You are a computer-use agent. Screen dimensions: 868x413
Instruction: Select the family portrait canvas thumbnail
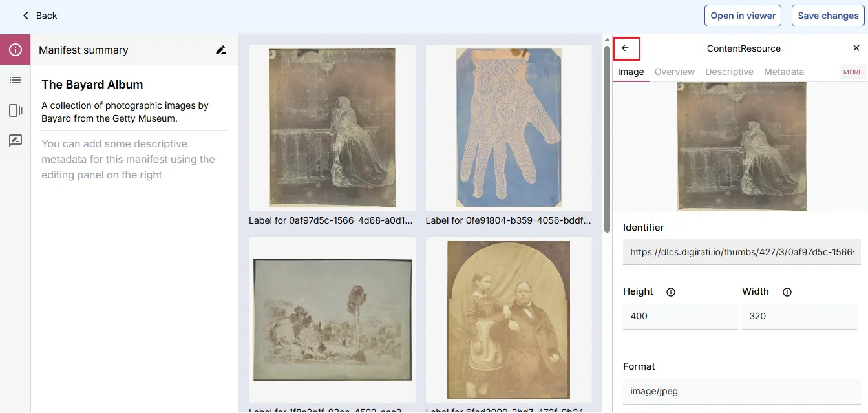pos(508,320)
